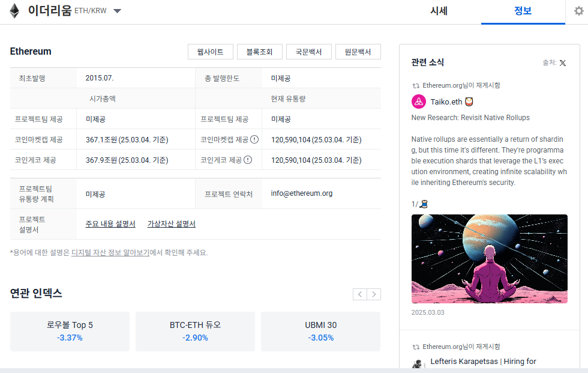Screen dimensions: 588x373
Task: Open the settings gear icon
Action: tap(579, 11)
